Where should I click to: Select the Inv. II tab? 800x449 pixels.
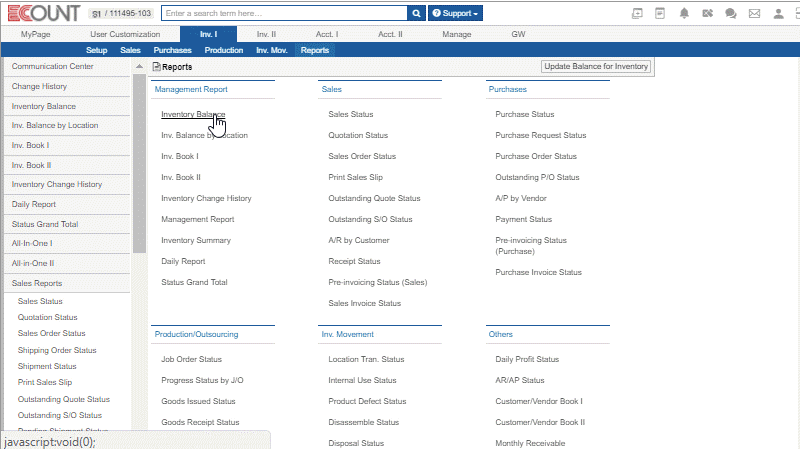tap(266, 34)
